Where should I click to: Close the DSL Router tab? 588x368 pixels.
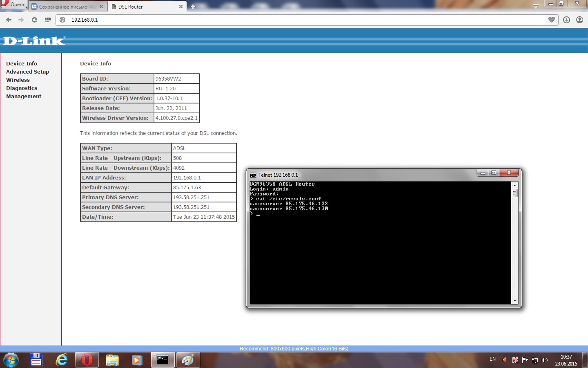tap(181, 7)
